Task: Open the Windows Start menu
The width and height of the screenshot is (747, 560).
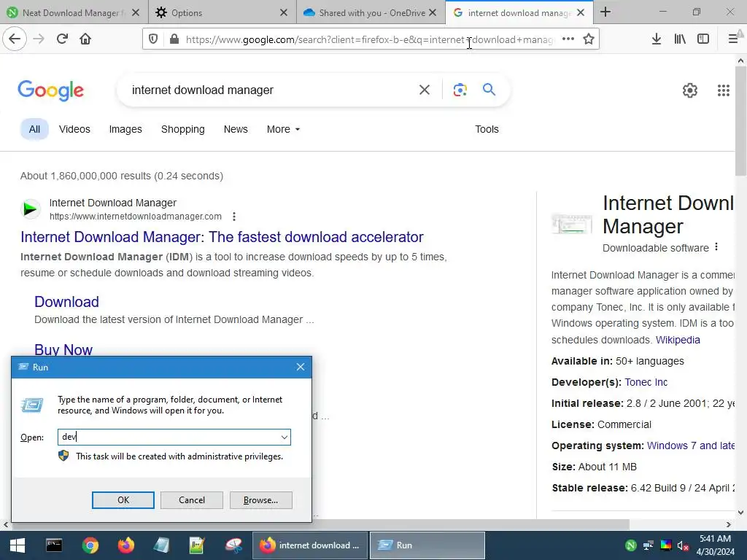Action: pyautogui.click(x=18, y=545)
